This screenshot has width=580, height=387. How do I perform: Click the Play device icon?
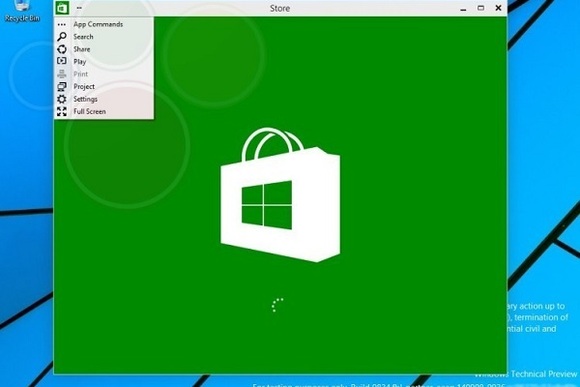coord(62,61)
